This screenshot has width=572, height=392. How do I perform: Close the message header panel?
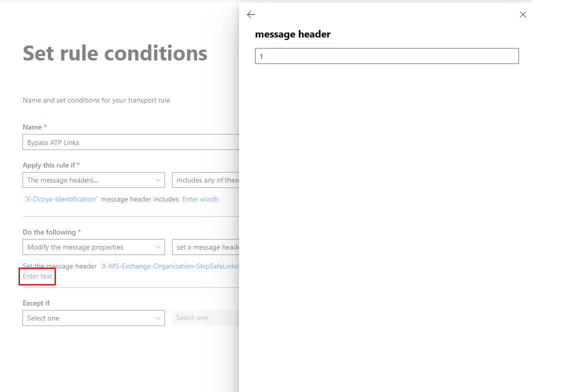[523, 14]
